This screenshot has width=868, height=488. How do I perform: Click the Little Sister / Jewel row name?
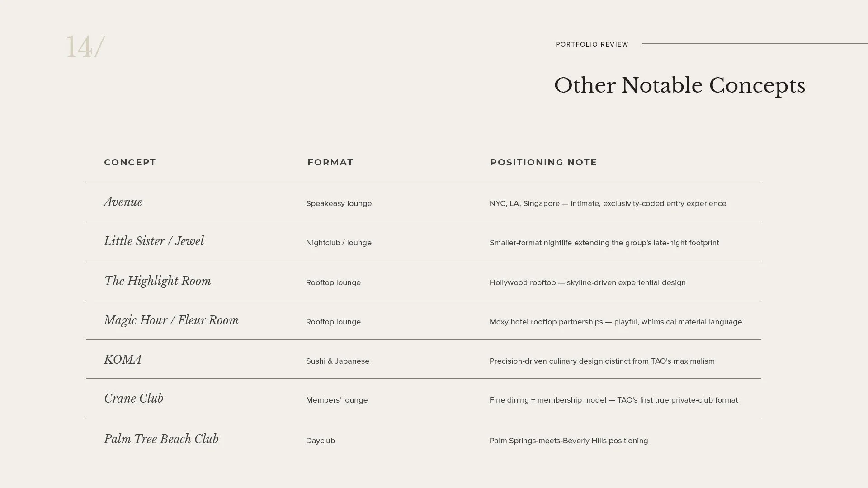tap(154, 241)
